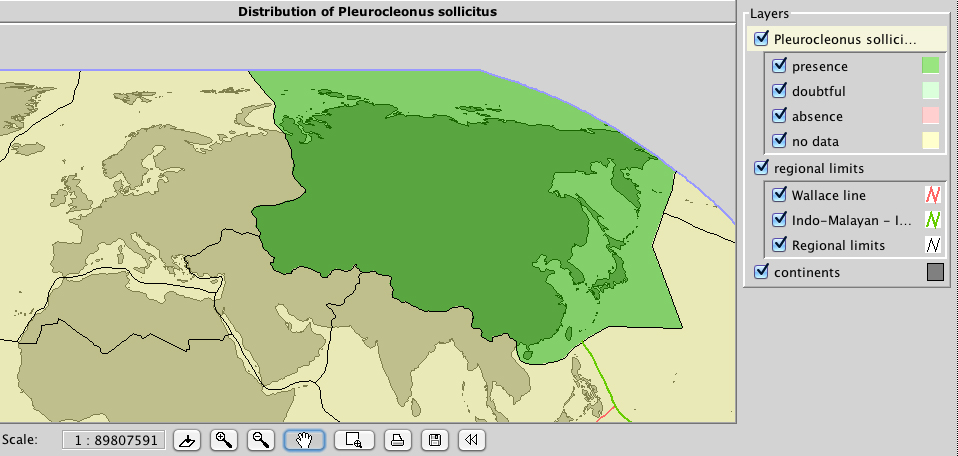Open the Indo-Malayan line symbol swatch
The height and width of the screenshot is (456, 958).
point(930,220)
